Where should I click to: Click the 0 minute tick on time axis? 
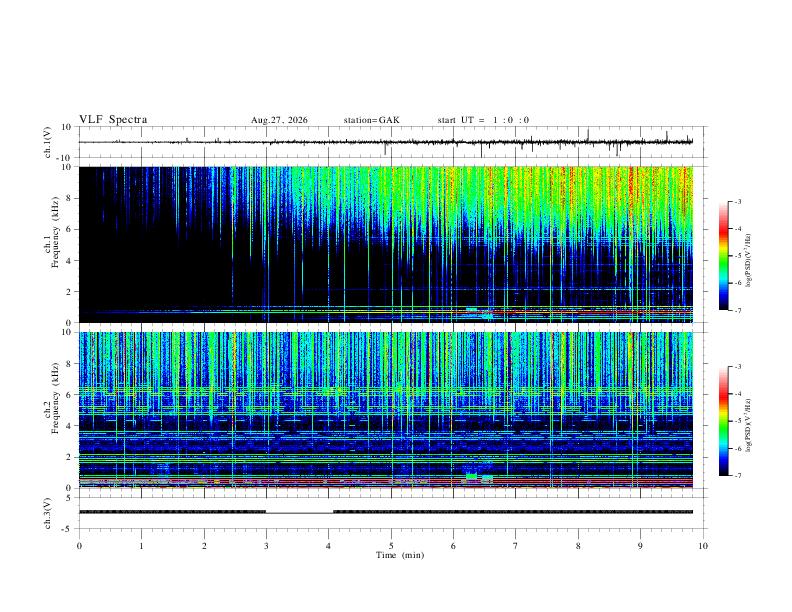(x=79, y=546)
